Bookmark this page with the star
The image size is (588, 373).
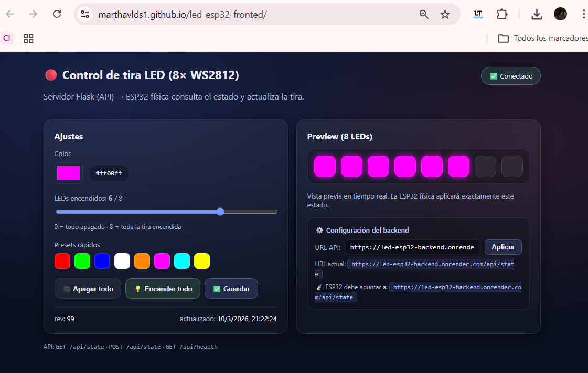445,15
